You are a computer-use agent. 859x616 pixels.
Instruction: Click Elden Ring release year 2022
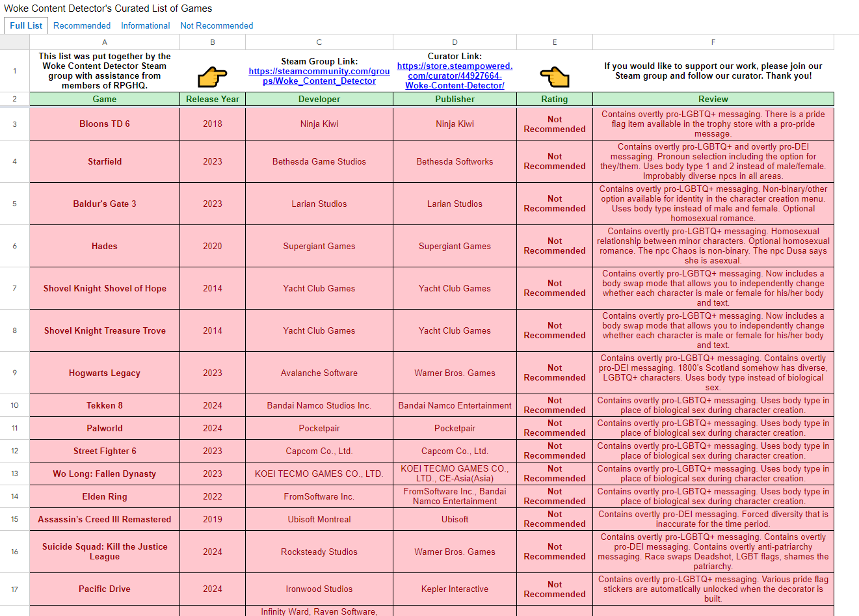[x=213, y=496]
